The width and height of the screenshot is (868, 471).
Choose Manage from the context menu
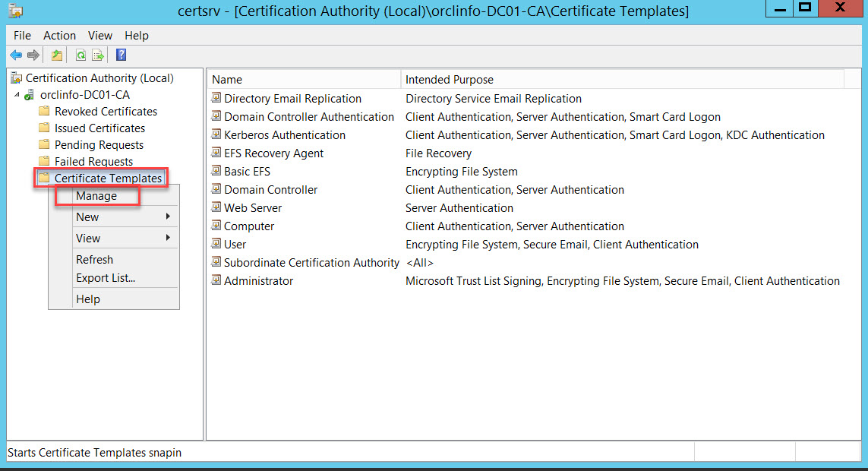click(x=96, y=196)
